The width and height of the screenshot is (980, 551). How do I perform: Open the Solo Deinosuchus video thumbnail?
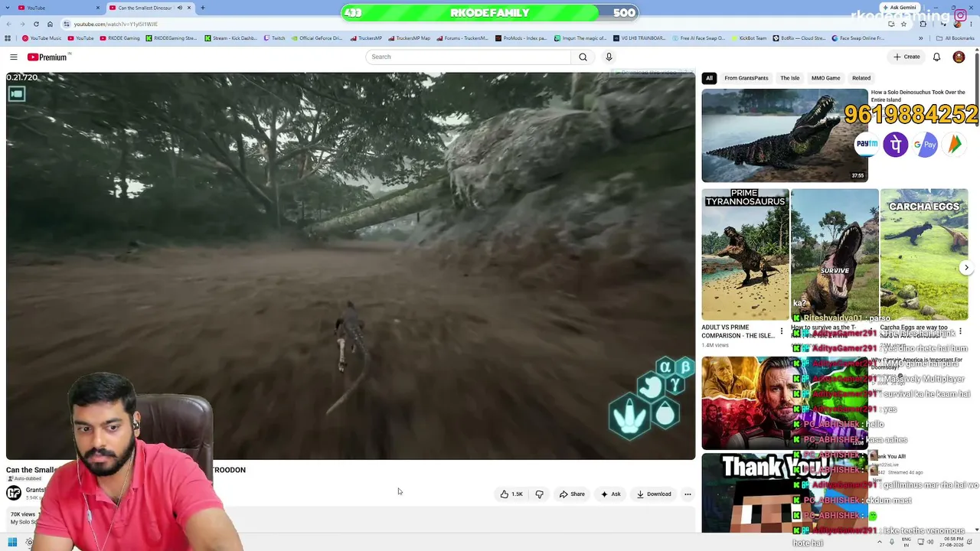tap(785, 135)
